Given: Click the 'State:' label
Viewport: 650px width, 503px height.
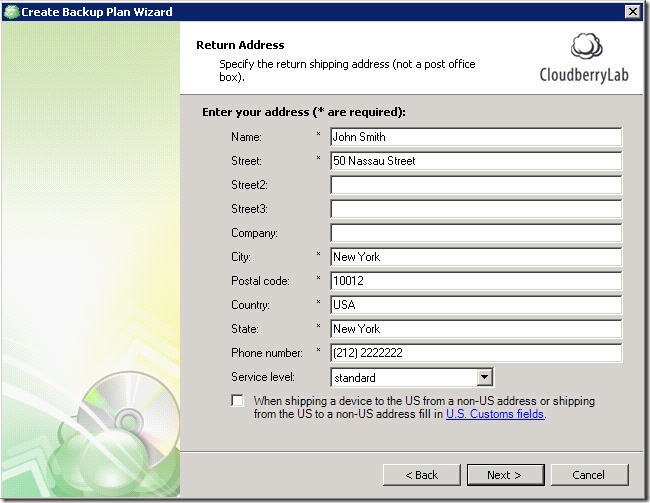Looking at the screenshot, I should 245,329.
